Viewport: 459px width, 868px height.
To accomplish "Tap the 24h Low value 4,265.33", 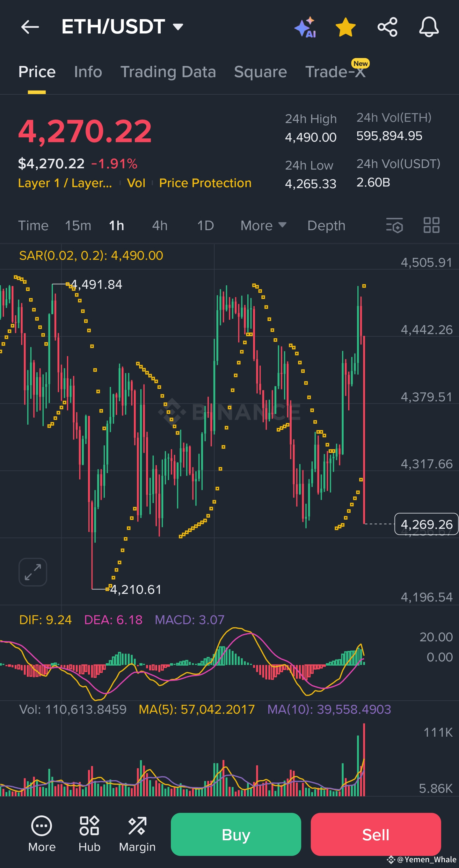I will tap(311, 184).
